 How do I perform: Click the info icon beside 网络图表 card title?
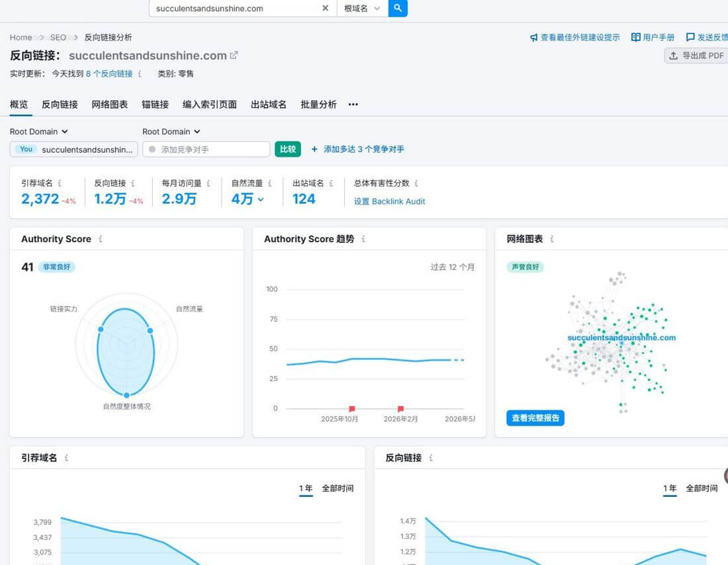point(552,239)
